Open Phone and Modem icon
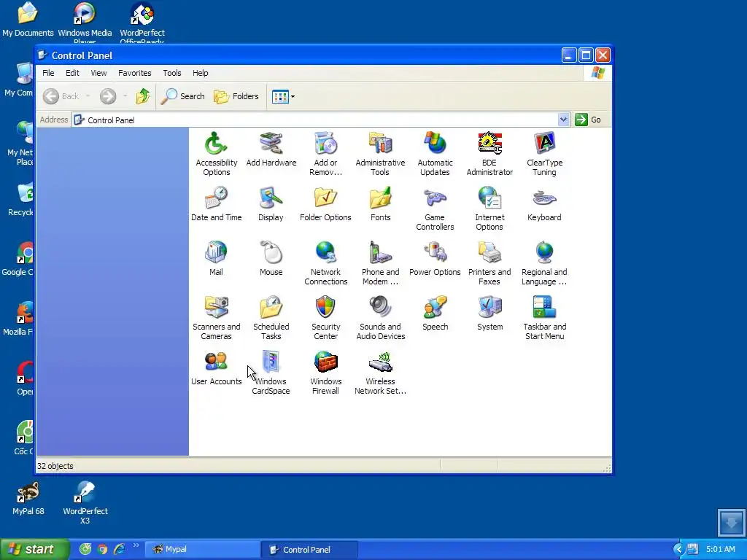747x560 pixels. click(380, 262)
